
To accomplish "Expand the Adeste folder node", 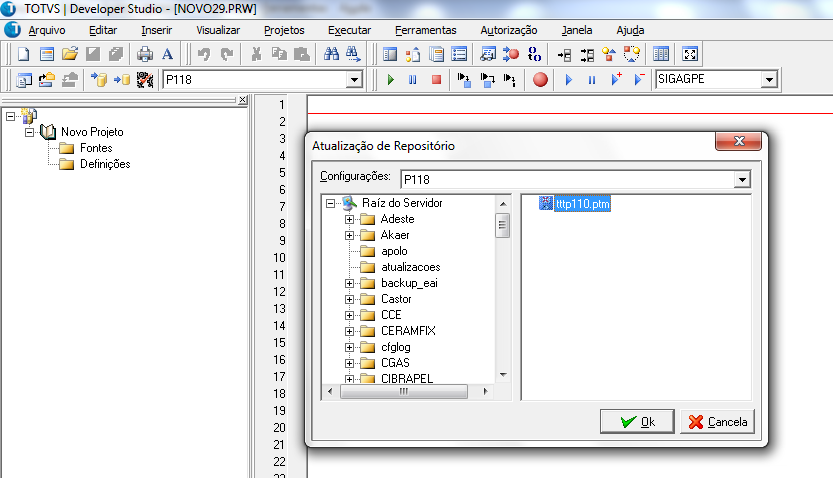I will 349,219.
